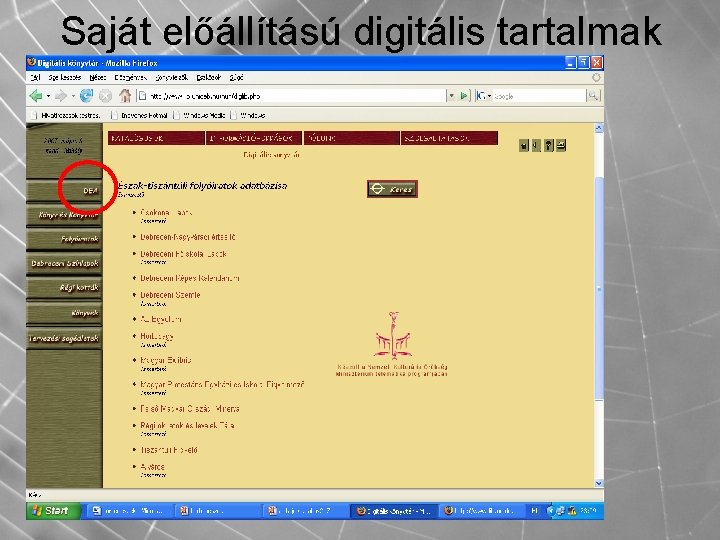
Task: Open the Magyar Exlibris link
Action: (165, 360)
